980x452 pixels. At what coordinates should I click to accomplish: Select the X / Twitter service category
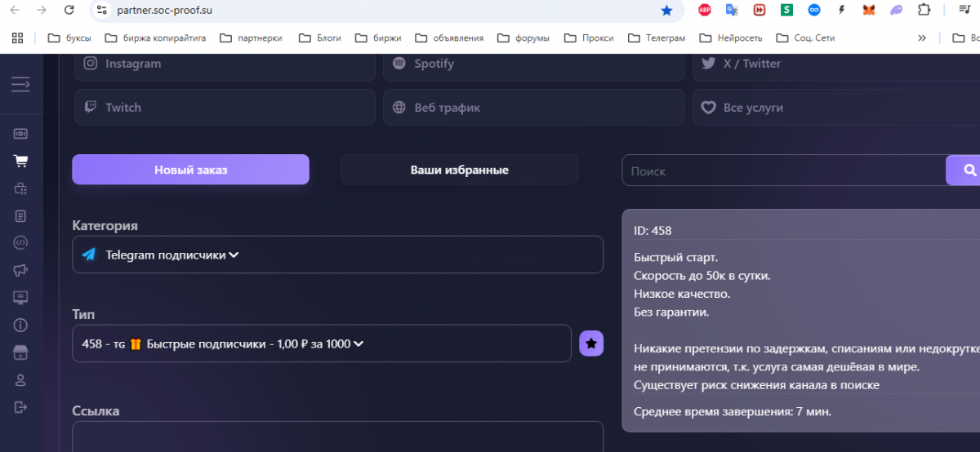tap(836, 65)
